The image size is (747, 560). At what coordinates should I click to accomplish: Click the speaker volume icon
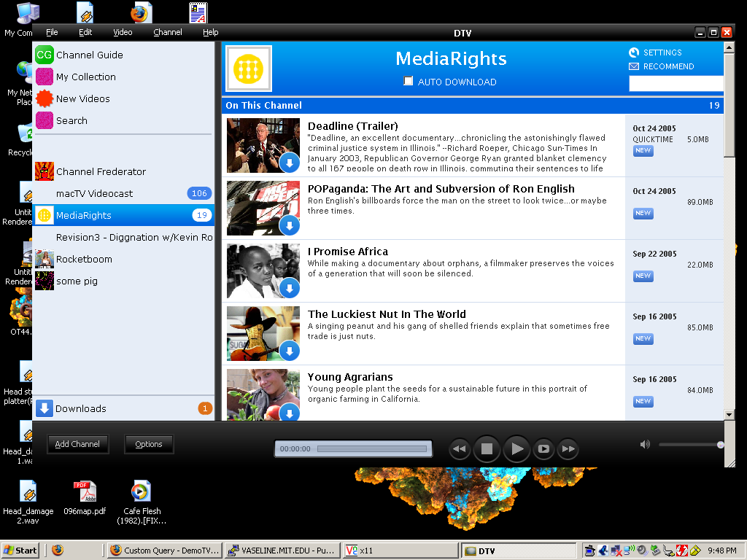point(645,444)
